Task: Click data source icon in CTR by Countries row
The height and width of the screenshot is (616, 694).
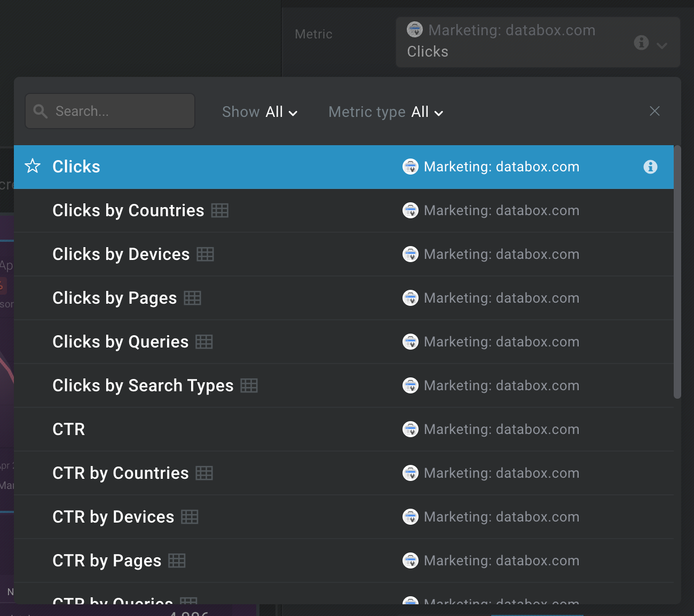Action: pyautogui.click(x=411, y=473)
